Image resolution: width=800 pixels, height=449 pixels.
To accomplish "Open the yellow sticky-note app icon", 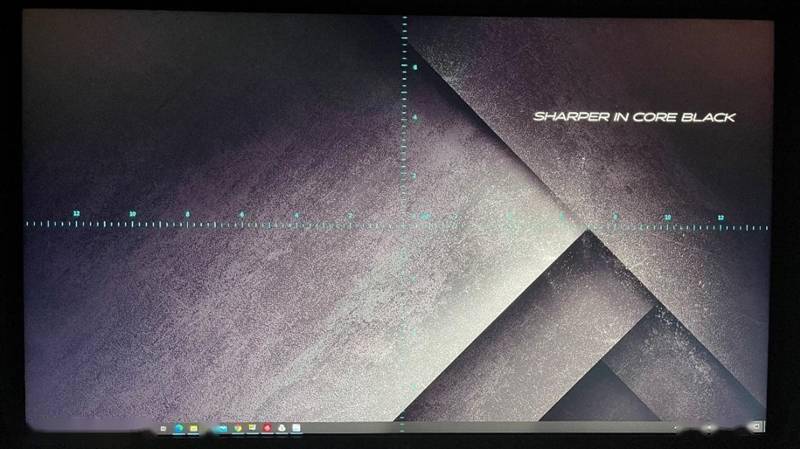I will 252,427.
